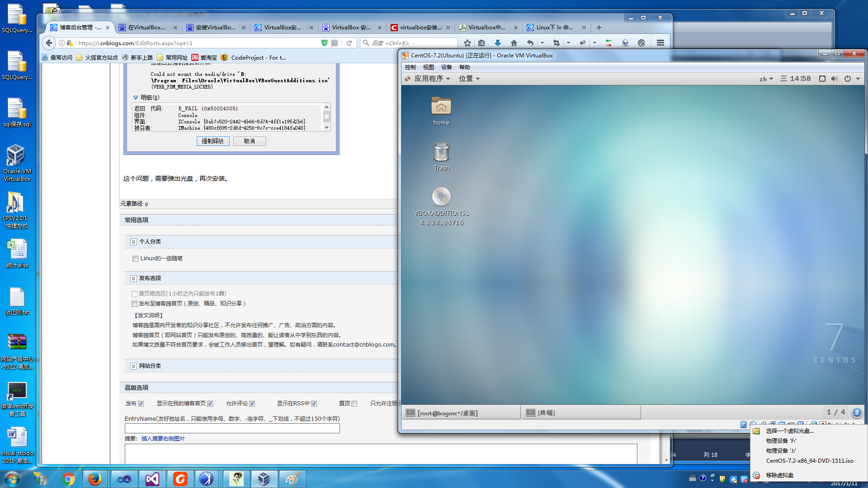Click the screenshot crop icon in Firefox toolbar
This screenshot has width=868, height=488.
coord(557,43)
